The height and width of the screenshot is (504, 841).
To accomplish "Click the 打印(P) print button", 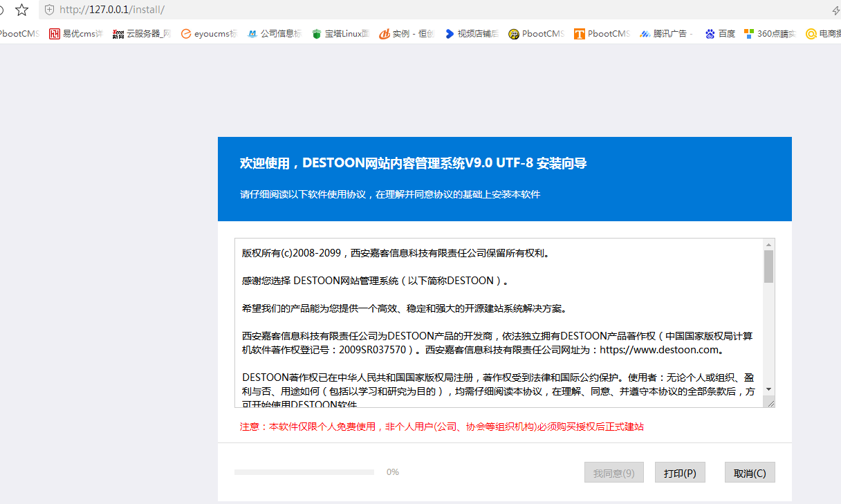I will pyautogui.click(x=680, y=473).
